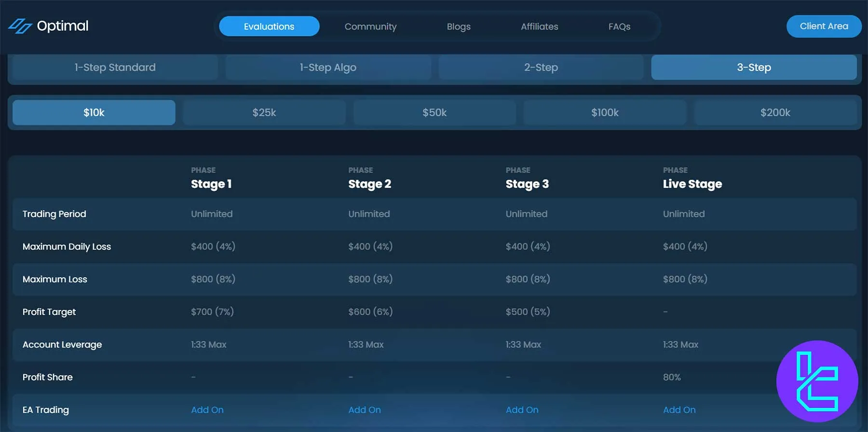Choose the $50k account size

pos(434,112)
